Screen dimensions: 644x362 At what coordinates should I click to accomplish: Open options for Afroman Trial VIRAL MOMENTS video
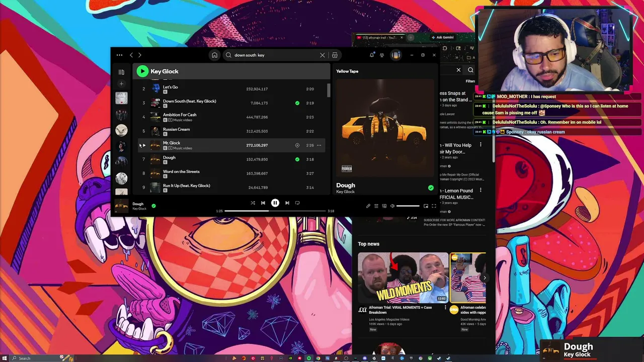click(x=445, y=307)
